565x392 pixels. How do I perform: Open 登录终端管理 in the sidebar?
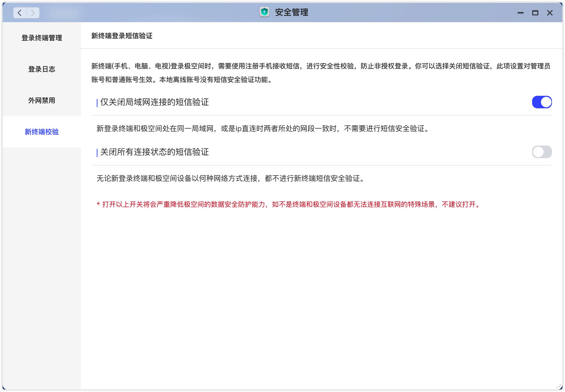(42, 38)
